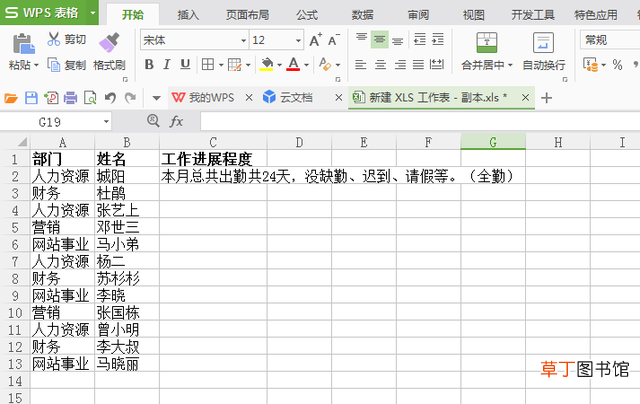Apply percent style
This screenshot has width=640, height=404.
pyautogui.click(x=617, y=65)
